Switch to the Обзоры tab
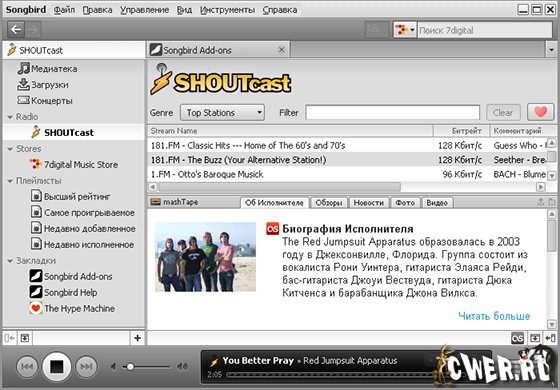 329,202
